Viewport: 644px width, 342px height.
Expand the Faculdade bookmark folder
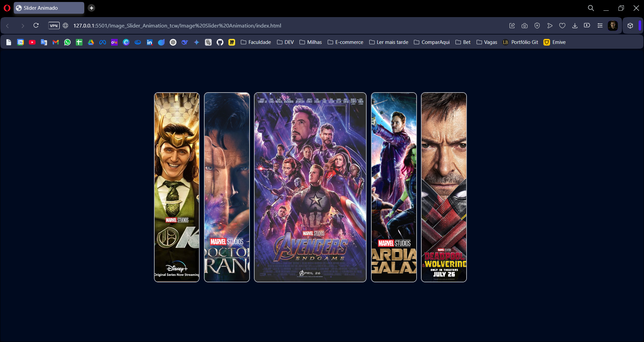pyautogui.click(x=256, y=42)
